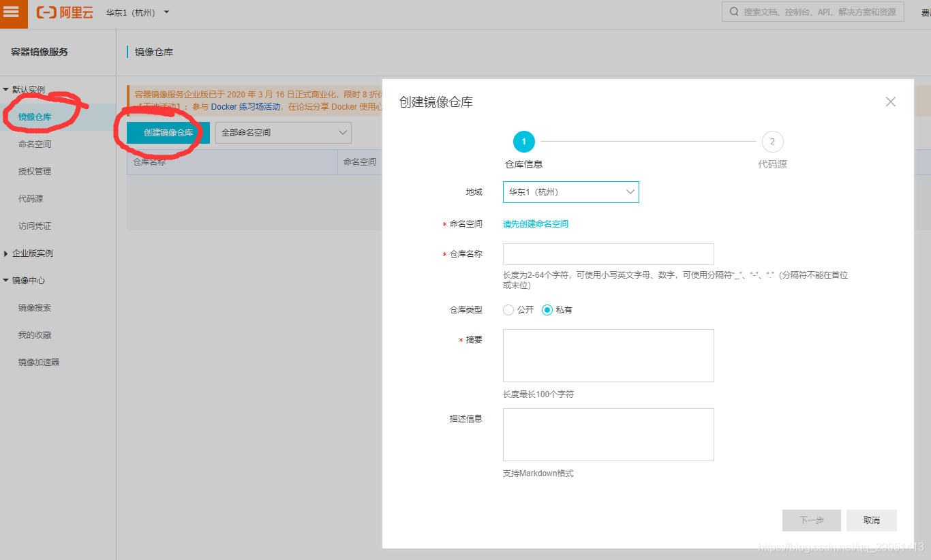This screenshot has width=931, height=560.
Task: Focus the 摘要 text area
Action: [x=609, y=356]
